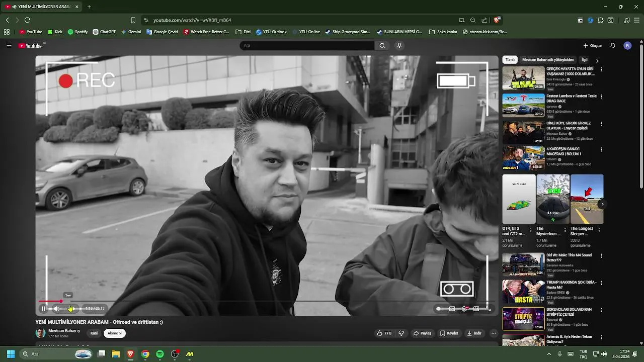The width and height of the screenshot is (644, 362).
Task: Open Mevtcan Bahav channel avatar
Action: [40, 333]
